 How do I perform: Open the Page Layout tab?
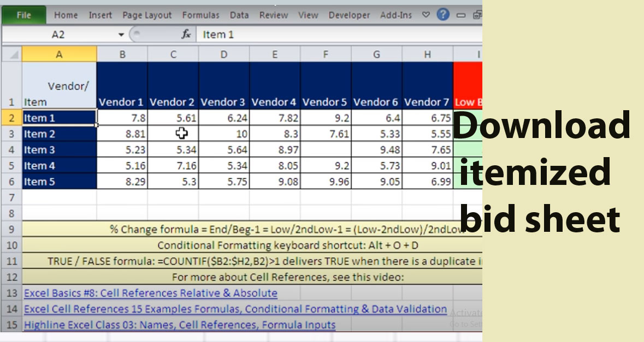coord(146,15)
